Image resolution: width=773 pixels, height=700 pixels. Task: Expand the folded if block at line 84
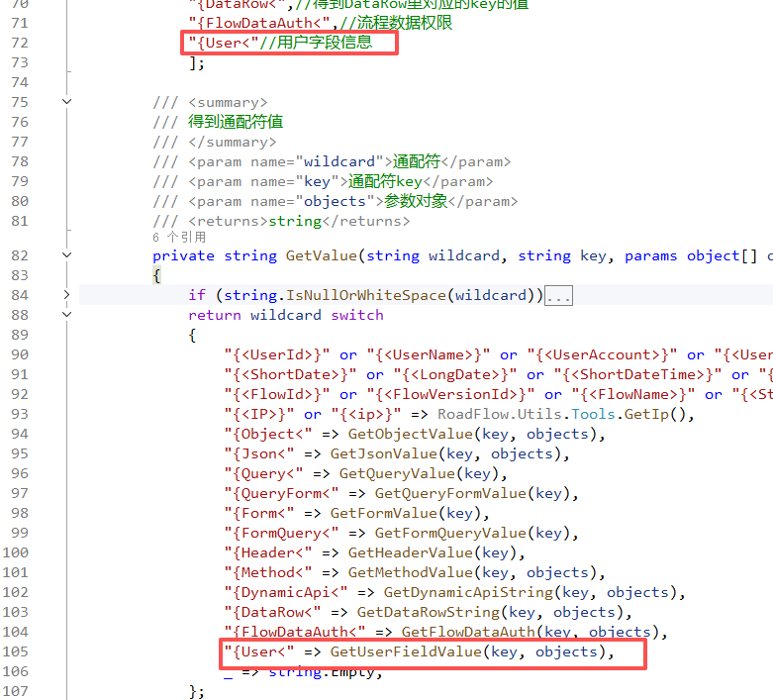pyautogui.click(x=67, y=294)
